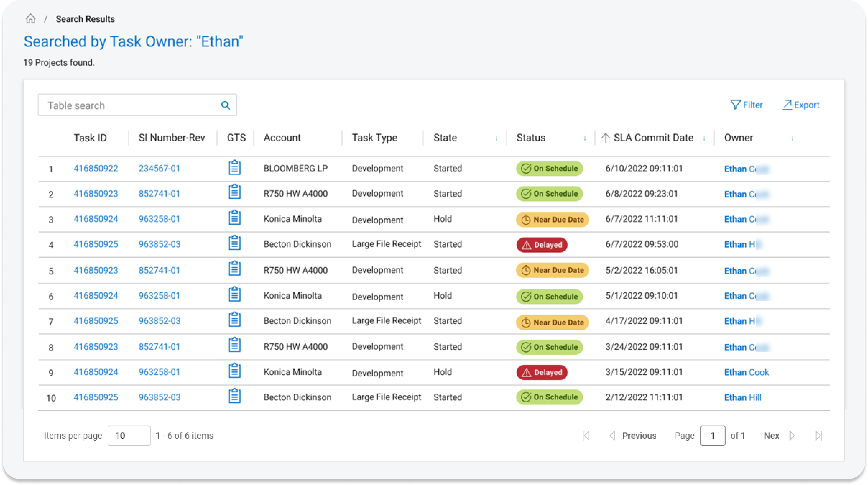Open State column options menu

pyautogui.click(x=496, y=138)
